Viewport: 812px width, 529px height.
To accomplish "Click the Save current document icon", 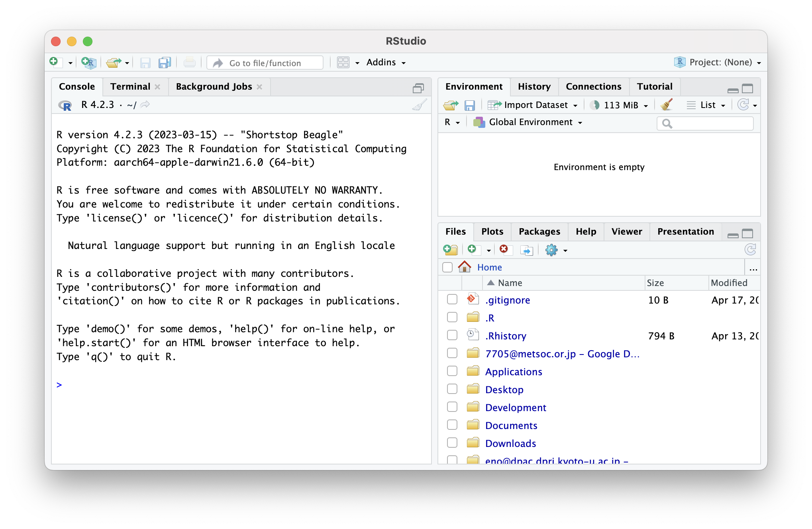I will (145, 63).
